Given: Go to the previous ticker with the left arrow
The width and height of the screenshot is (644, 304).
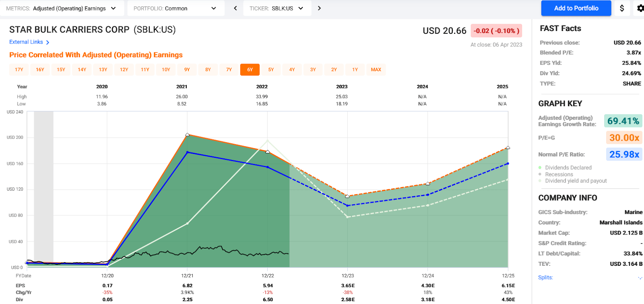Looking at the screenshot, I should [235, 8].
